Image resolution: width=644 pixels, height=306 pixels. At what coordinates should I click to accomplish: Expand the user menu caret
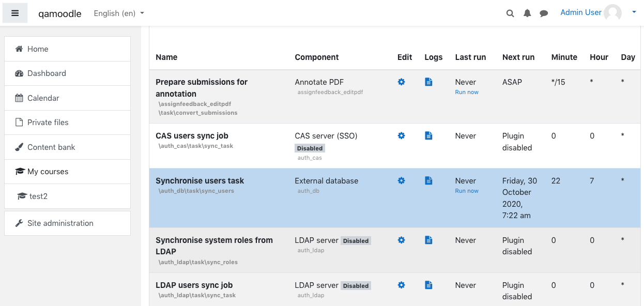(x=634, y=12)
